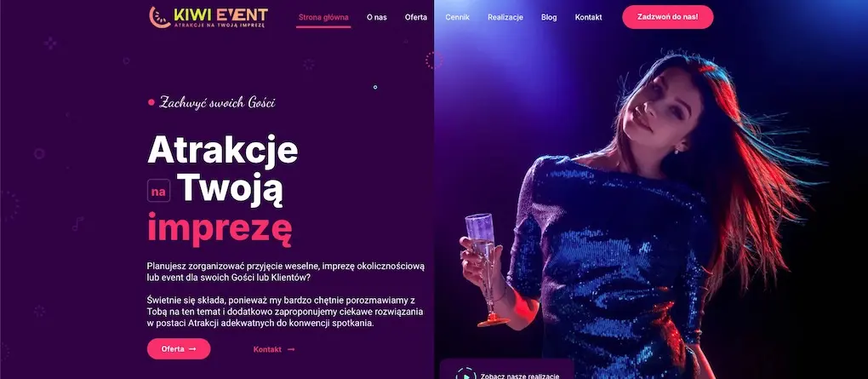The width and height of the screenshot is (868, 379).
Task: Click the pink dot beside Zachwyć swoich Gości
Action: 151,102
